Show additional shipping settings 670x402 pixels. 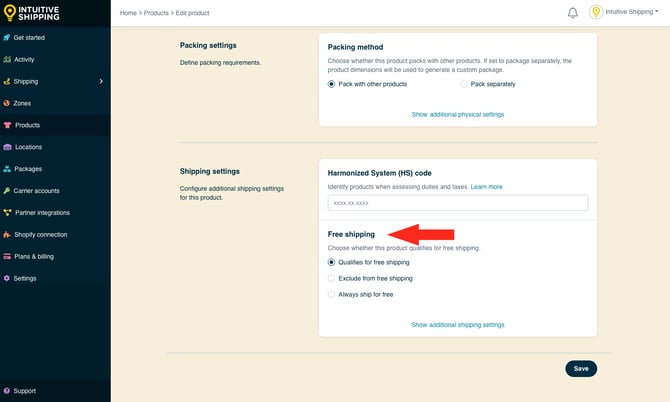[457, 324]
